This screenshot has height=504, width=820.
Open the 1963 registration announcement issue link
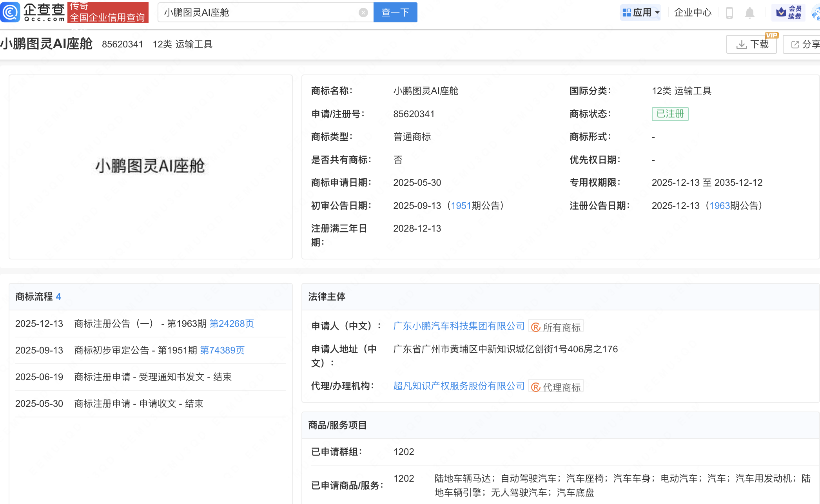(x=719, y=206)
